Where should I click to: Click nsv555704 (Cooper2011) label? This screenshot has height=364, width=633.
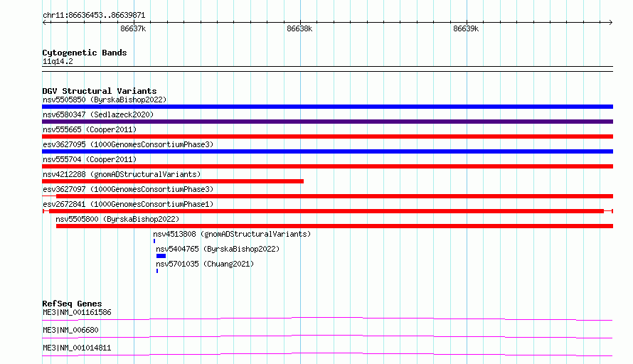(90, 159)
